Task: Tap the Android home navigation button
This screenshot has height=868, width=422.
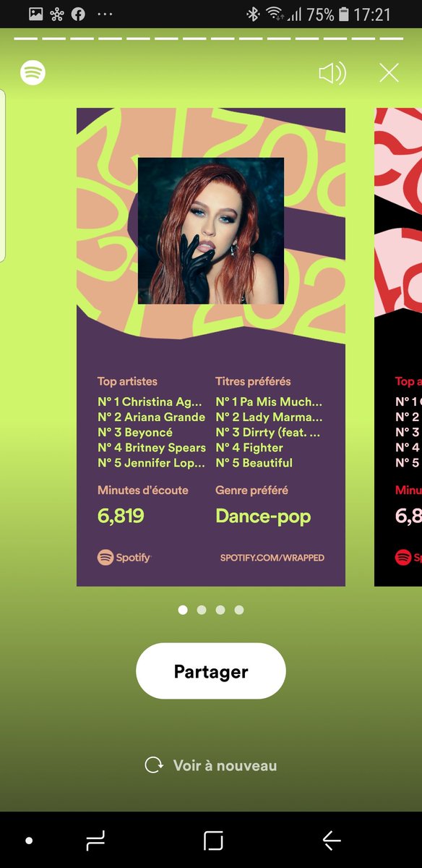Action: coord(213,840)
